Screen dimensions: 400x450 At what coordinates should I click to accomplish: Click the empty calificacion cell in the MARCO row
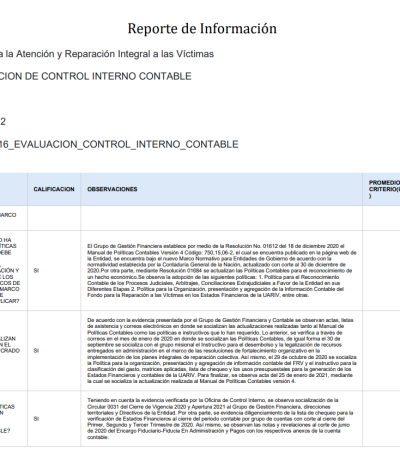coord(54,218)
